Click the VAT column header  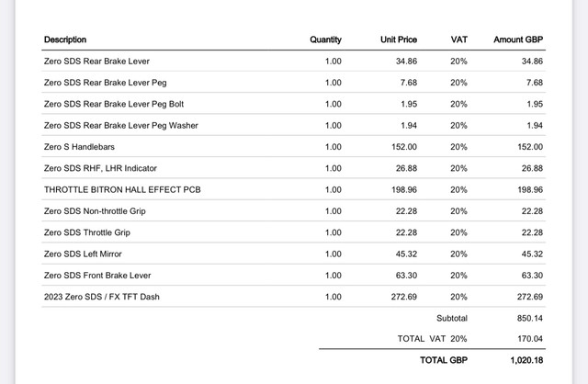(x=459, y=40)
